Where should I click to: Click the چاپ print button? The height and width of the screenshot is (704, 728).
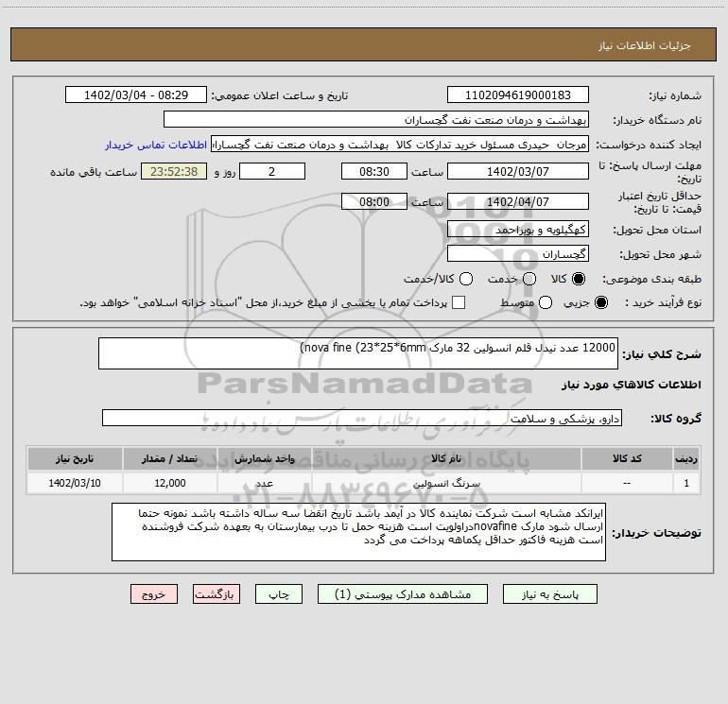pos(279,594)
